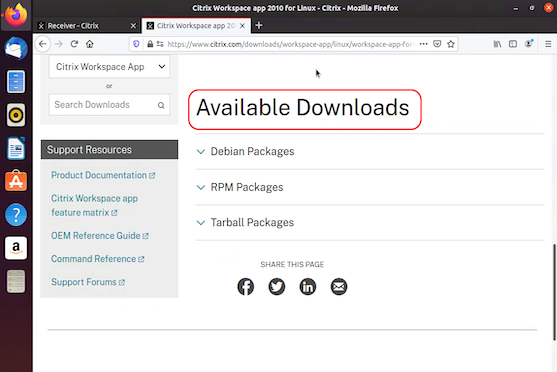
Task: Open the Help dock icon
Action: (x=16, y=215)
